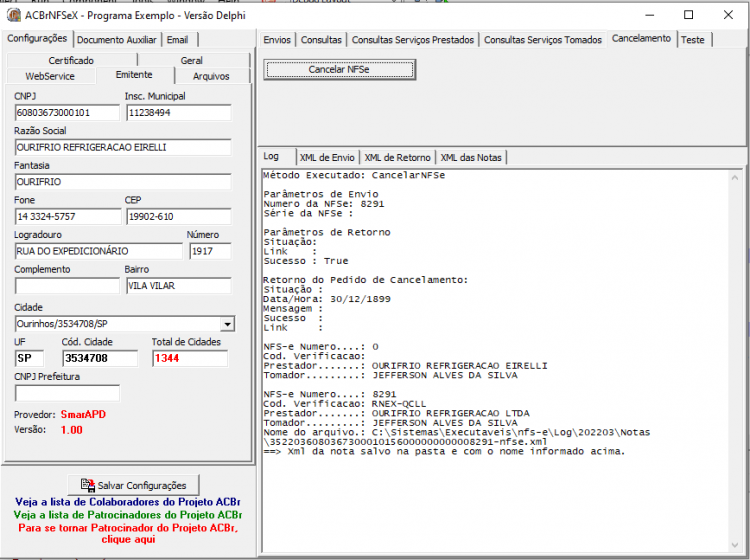Click the CNPJ input field
750x560 pixels.
point(67,113)
